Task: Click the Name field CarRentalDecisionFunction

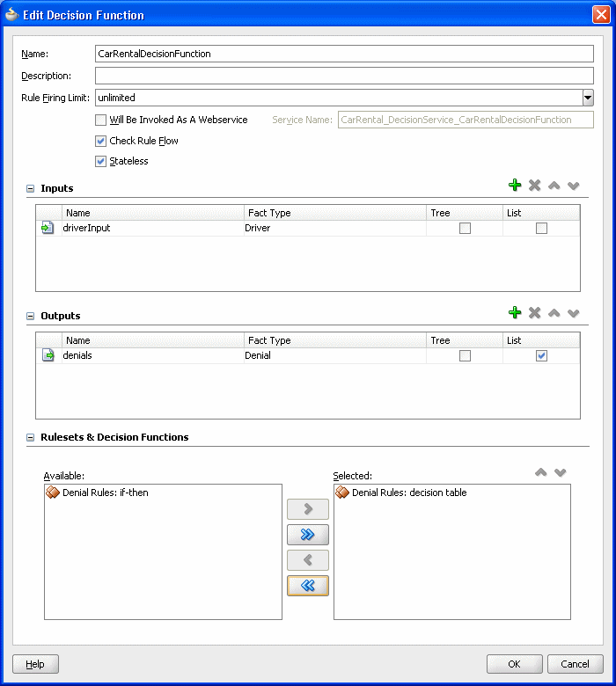Action: tap(344, 54)
